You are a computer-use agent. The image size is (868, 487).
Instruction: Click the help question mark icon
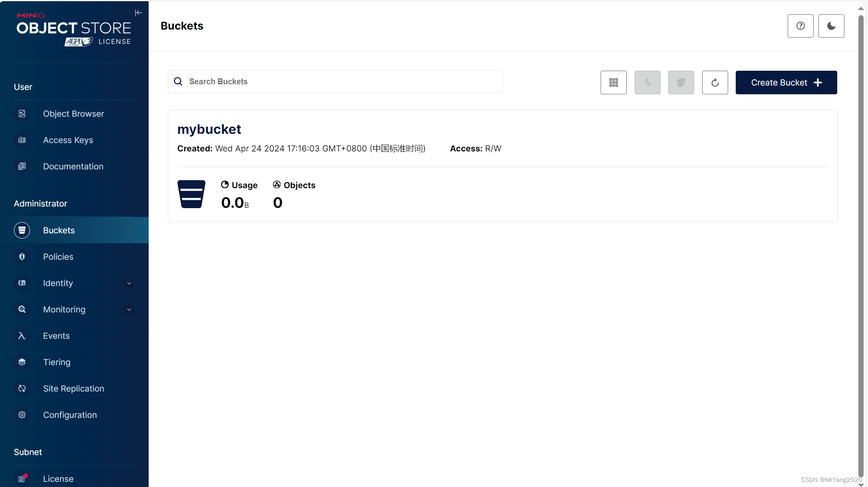coord(800,26)
